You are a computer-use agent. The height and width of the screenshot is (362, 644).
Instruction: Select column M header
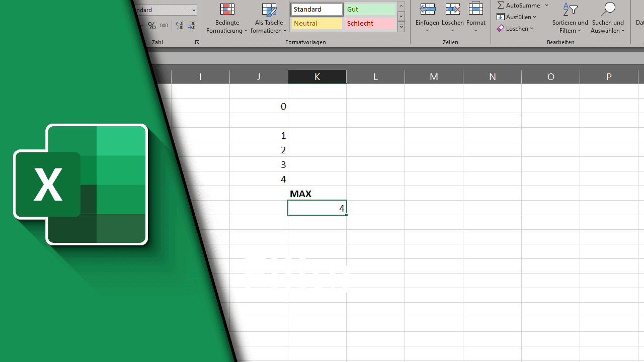point(434,76)
